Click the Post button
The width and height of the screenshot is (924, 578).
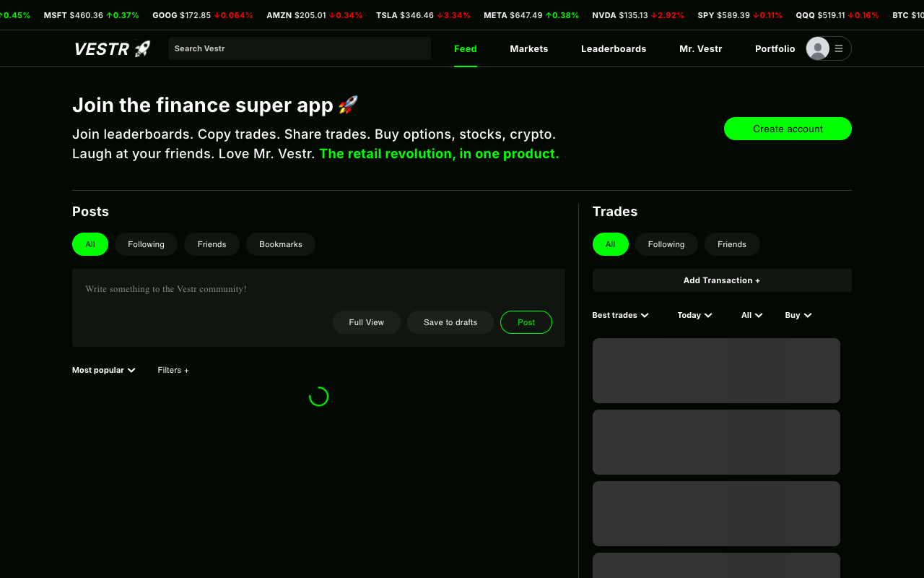click(x=526, y=322)
